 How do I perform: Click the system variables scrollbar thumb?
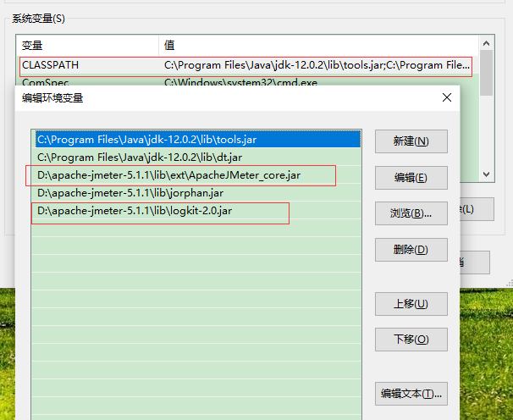(x=486, y=73)
